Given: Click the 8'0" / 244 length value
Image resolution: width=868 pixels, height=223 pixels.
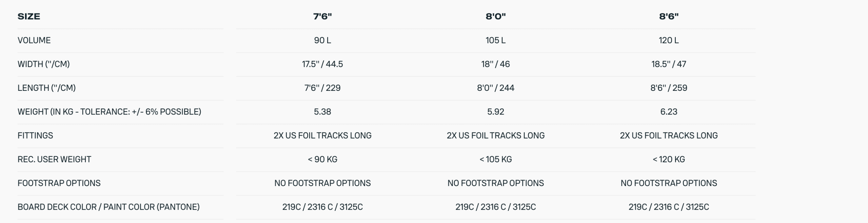Looking at the screenshot, I should (x=495, y=88).
